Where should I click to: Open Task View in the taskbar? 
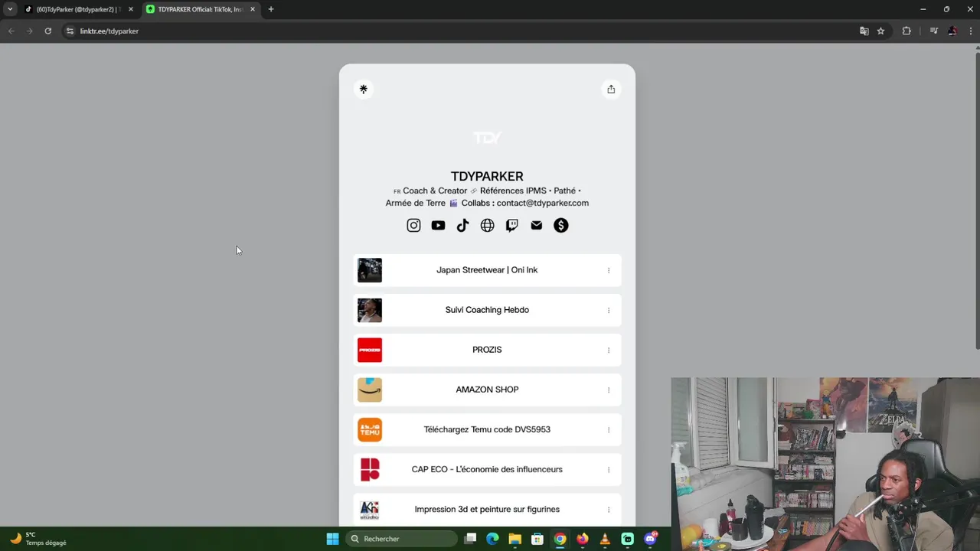[x=470, y=539]
